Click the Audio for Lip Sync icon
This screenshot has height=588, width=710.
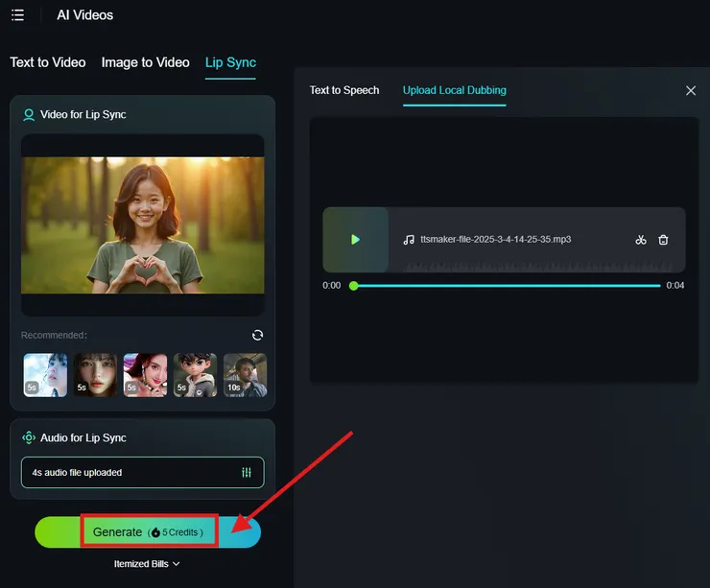tap(29, 437)
